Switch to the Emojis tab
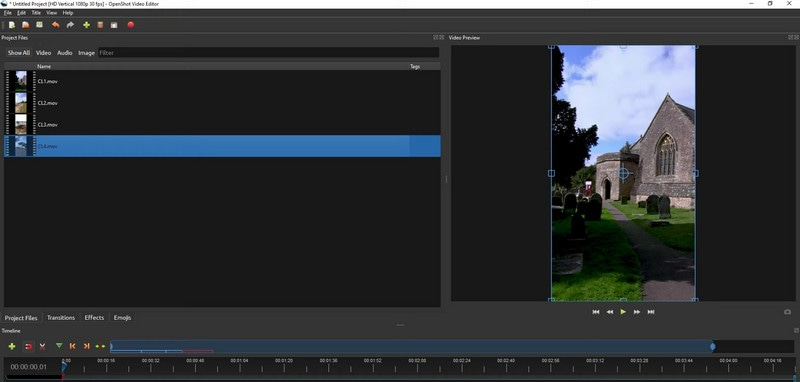The height and width of the screenshot is (382, 800). point(122,318)
